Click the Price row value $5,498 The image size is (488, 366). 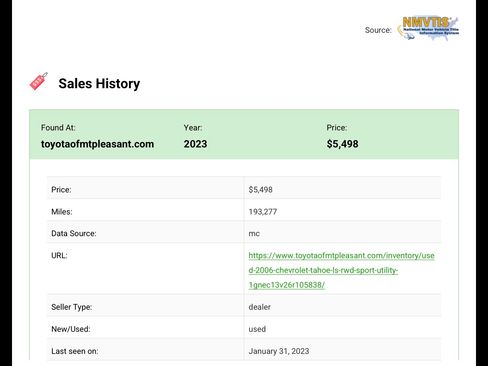click(x=260, y=190)
